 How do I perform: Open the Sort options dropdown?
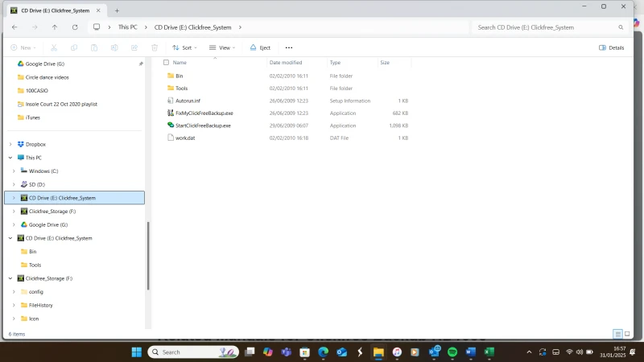point(184,47)
